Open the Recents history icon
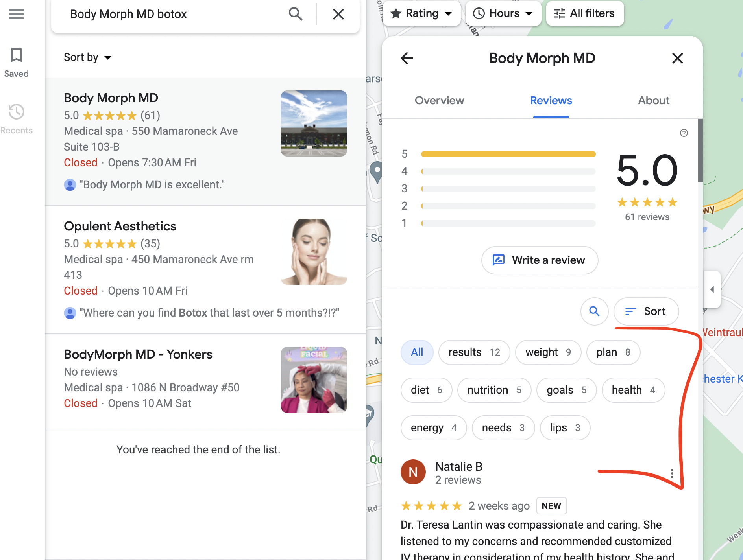This screenshot has width=743, height=560. 17,112
